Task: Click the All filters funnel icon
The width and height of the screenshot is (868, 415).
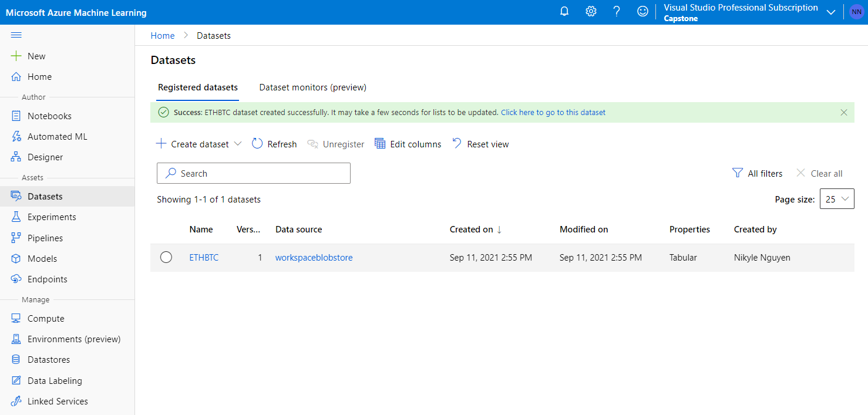Action: (x=738, y=173)
